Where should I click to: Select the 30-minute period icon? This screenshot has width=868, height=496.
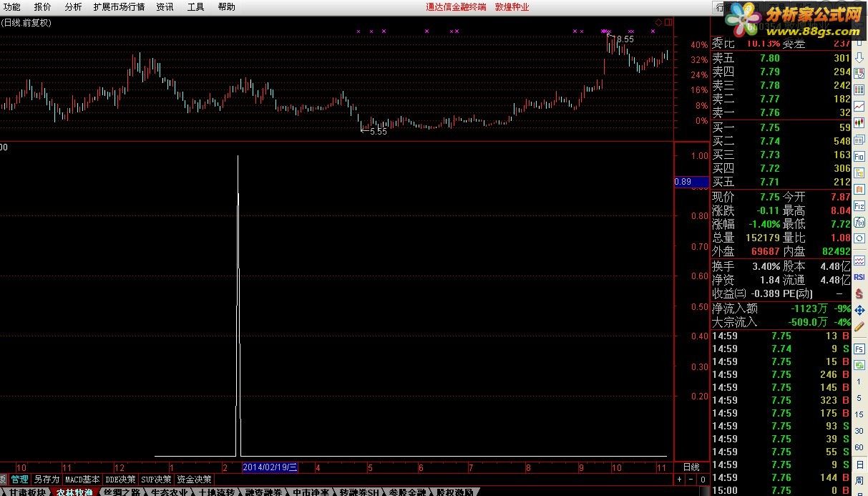[x=859, y=430]
